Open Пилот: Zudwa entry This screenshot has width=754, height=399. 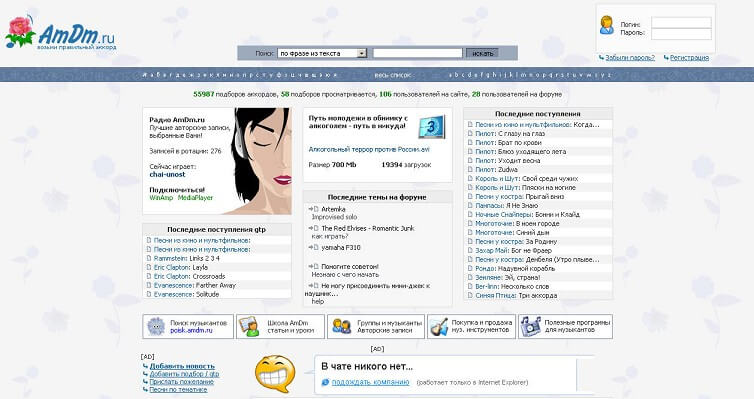pyautogui.click(x=496, y=170)
